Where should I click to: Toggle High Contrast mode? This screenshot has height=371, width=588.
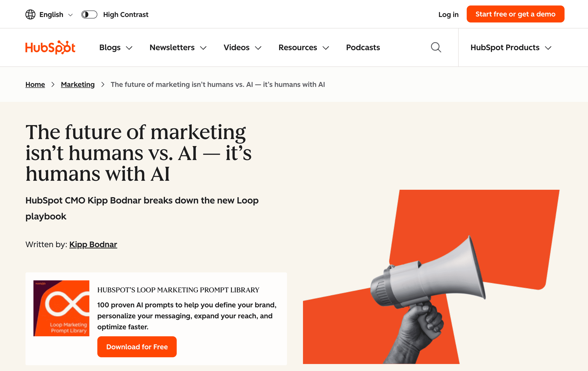(x=89, y=14)
